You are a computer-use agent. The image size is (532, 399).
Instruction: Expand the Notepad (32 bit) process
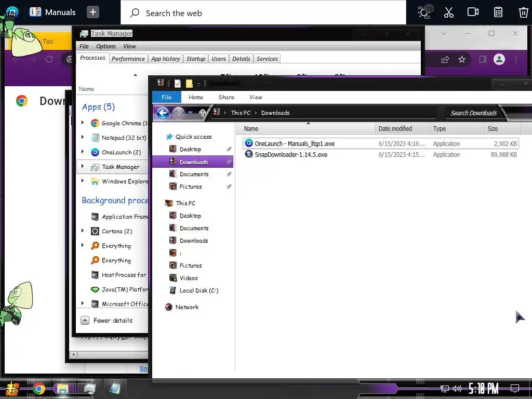tap(83, 137)
